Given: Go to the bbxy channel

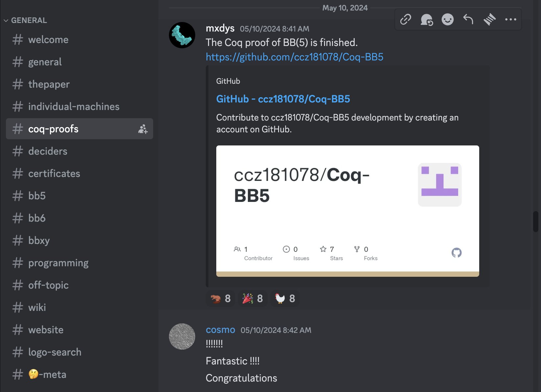Looking at the screenshot, I should click(80, 241).
